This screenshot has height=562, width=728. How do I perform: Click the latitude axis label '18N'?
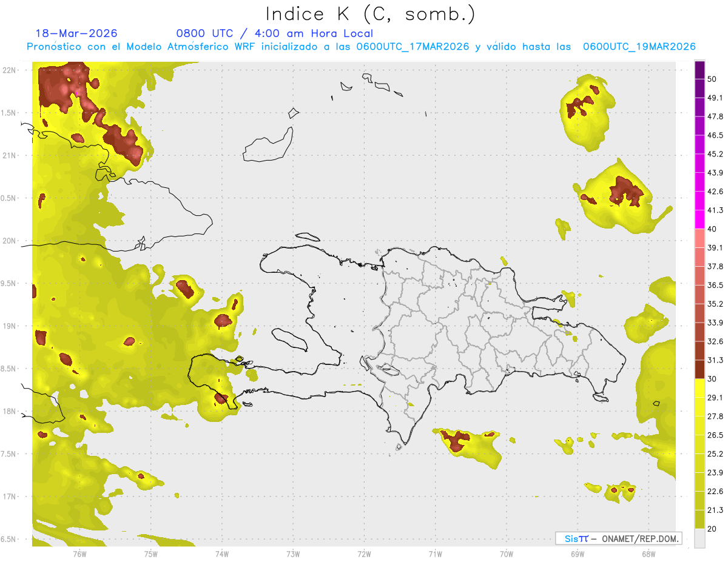click(8, 411)
